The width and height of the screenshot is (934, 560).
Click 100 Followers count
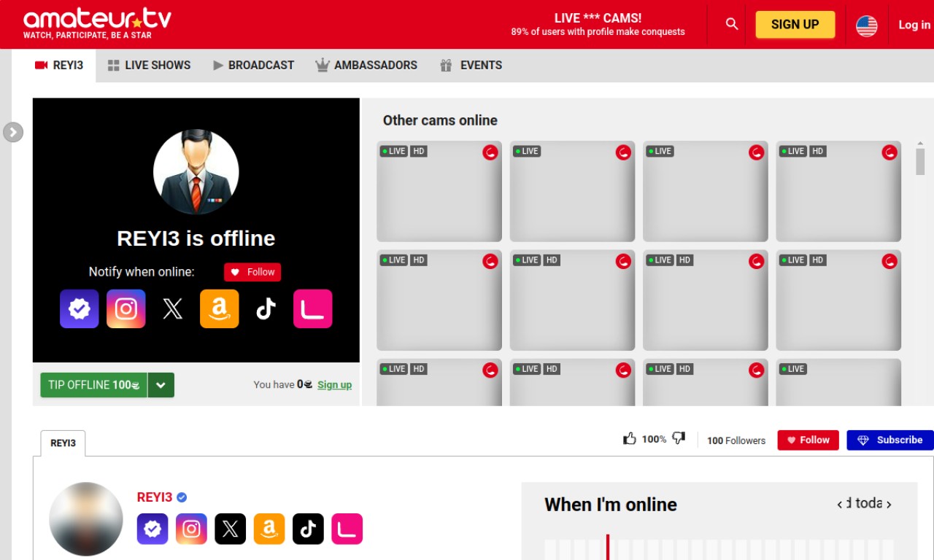pyautogui.click(x=736, y=440)
